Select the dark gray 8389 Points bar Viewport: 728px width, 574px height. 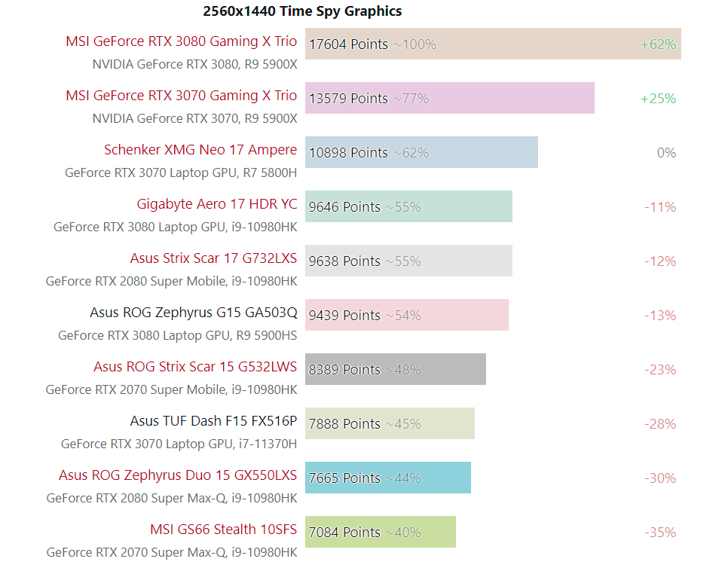395,369
